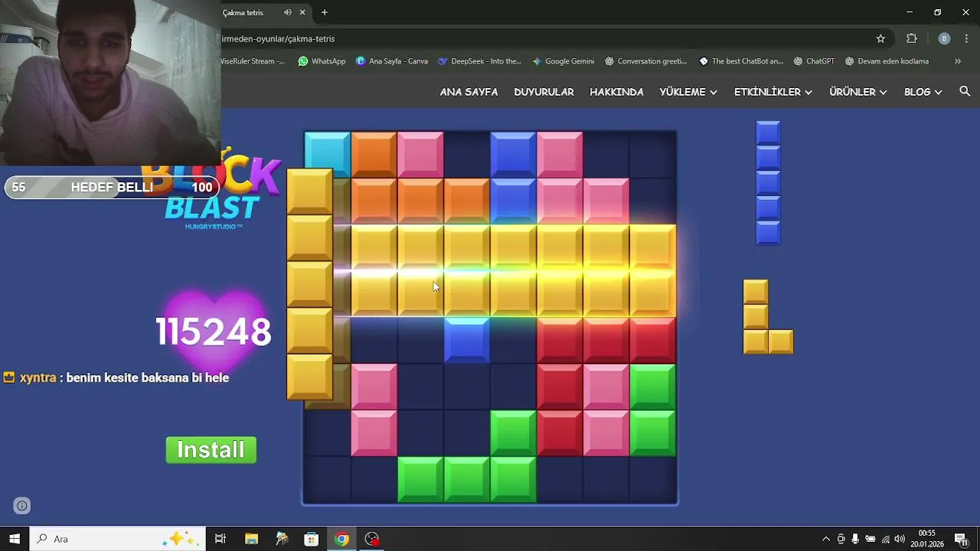
Task: Open the WiseRuler Stream bookmark
Action: [253, 61]
